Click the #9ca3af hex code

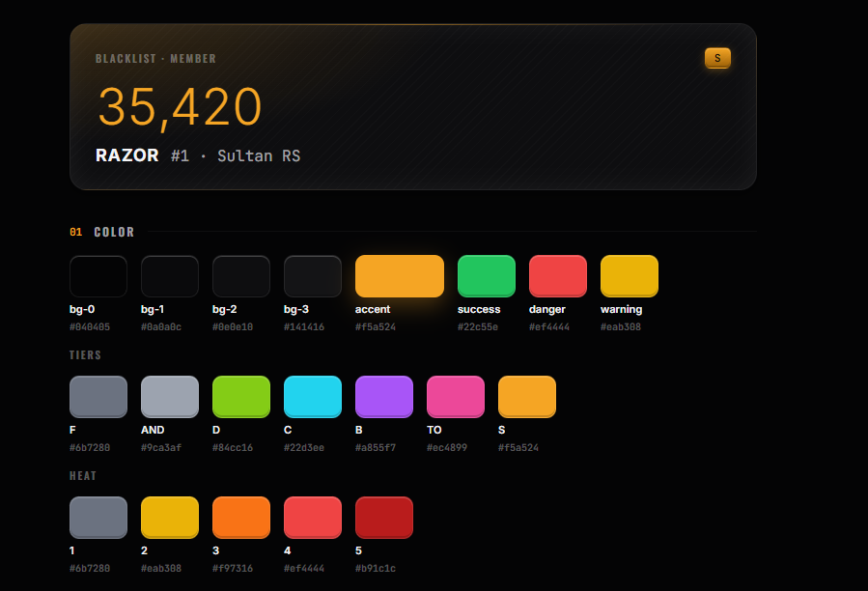[161, 447]
